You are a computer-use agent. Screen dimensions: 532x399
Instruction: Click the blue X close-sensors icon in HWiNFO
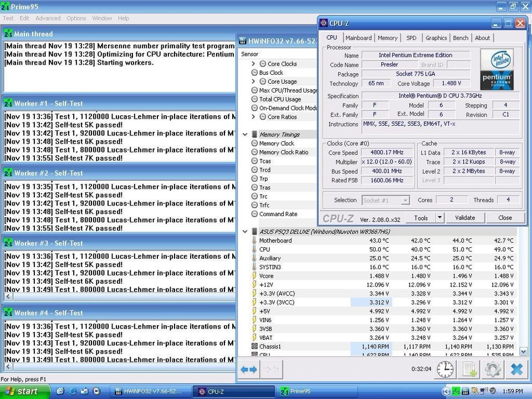(516, 369)
